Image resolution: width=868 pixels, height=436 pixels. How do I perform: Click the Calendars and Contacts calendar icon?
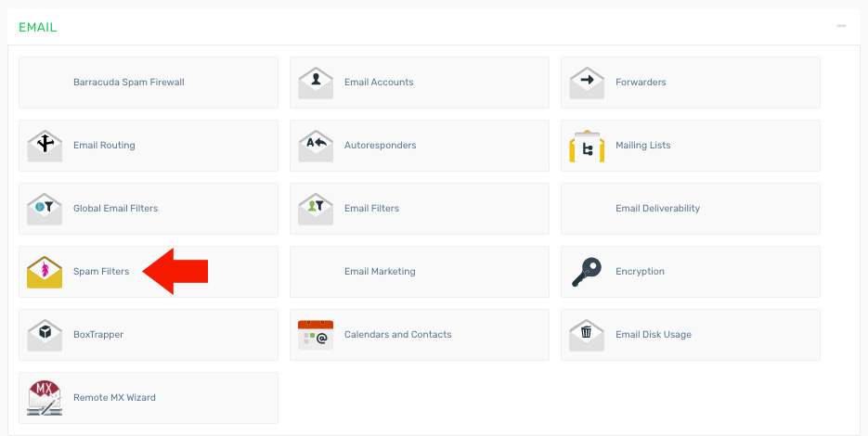[x=316, y=335]
